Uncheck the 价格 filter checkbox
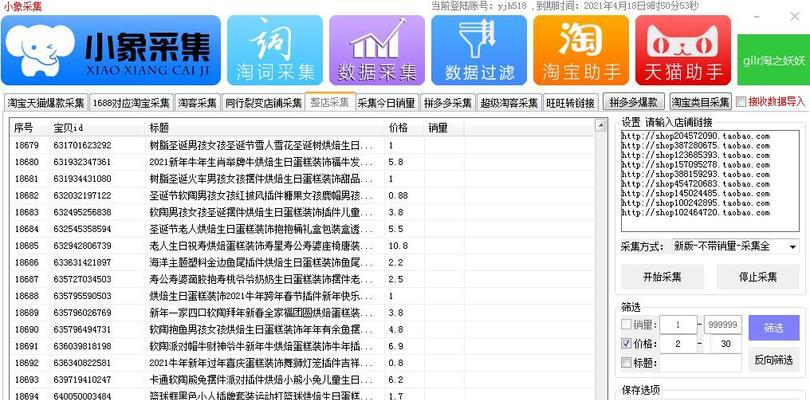This screenshot has height=400, width=810. pos(626,343)
